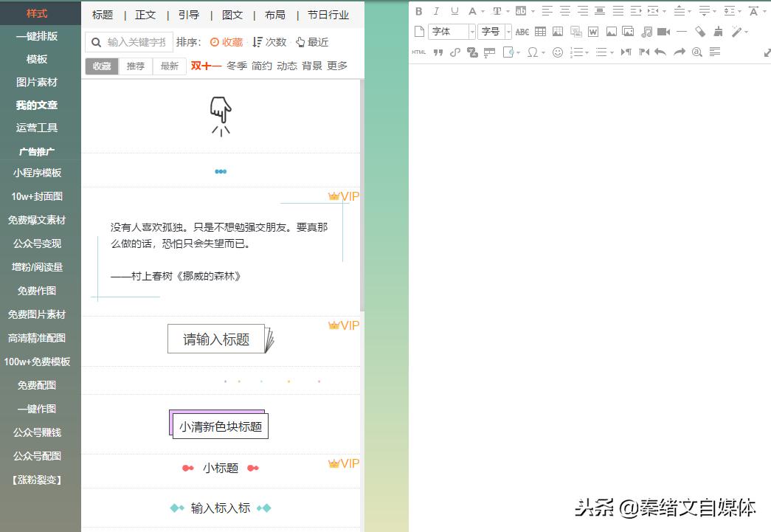Screen dimensions: 771x532
Task: Open the font color picker
Action: (x=471, y=11)
